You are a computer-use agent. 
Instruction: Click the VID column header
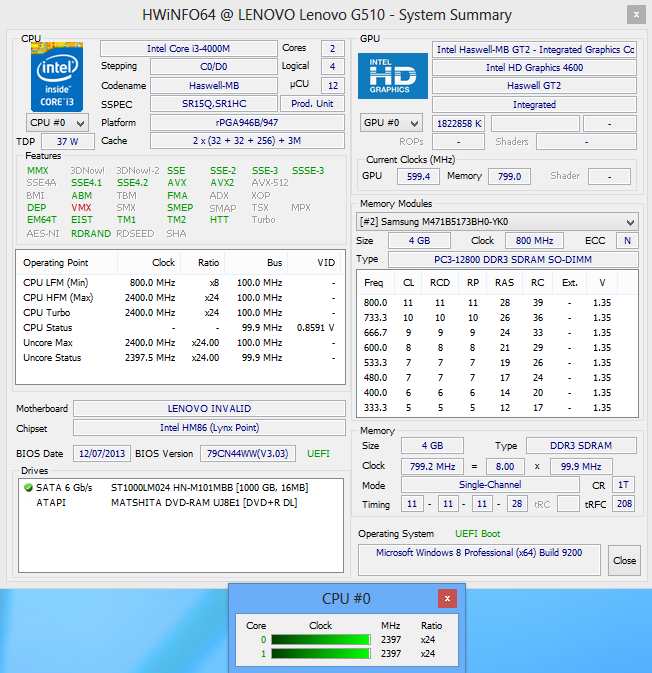314,263
